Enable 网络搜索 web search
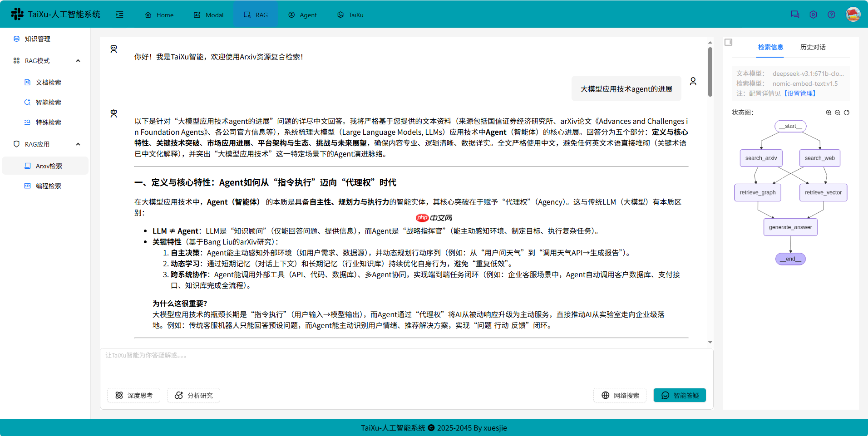 pos(620,395)
